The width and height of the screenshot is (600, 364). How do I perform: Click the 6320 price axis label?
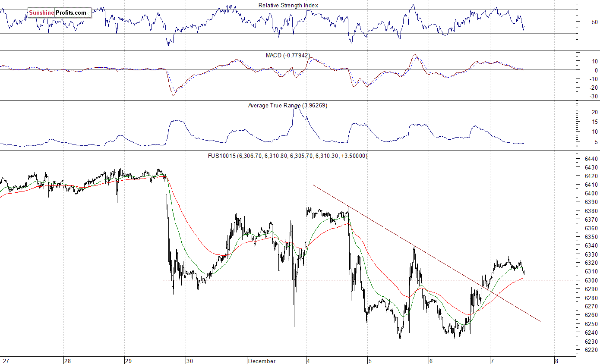591,263
